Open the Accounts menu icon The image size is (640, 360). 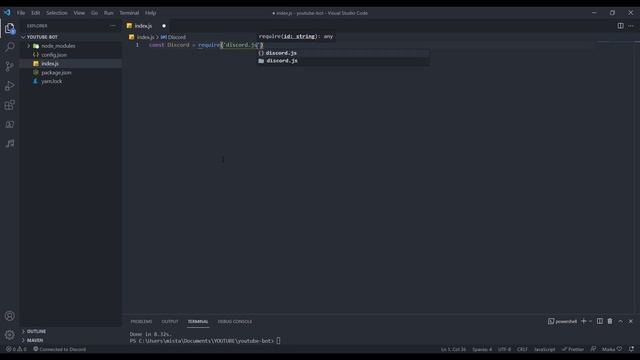[10, 316]
